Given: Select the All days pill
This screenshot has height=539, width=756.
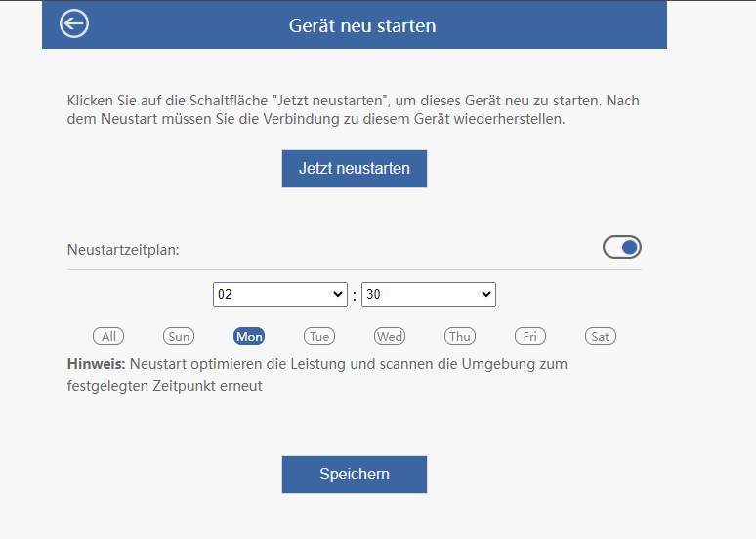Looking at the screenshot, I should pyautogui.click(x=108, y=336).
